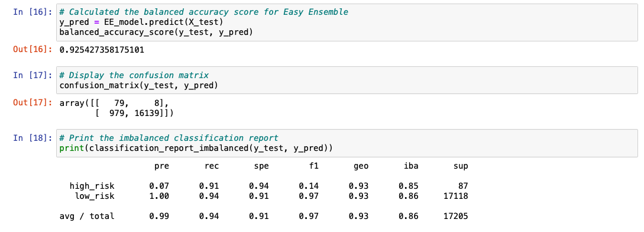Click low_risk precision value 1.00

pyautogui.click(x=159, y=196)
